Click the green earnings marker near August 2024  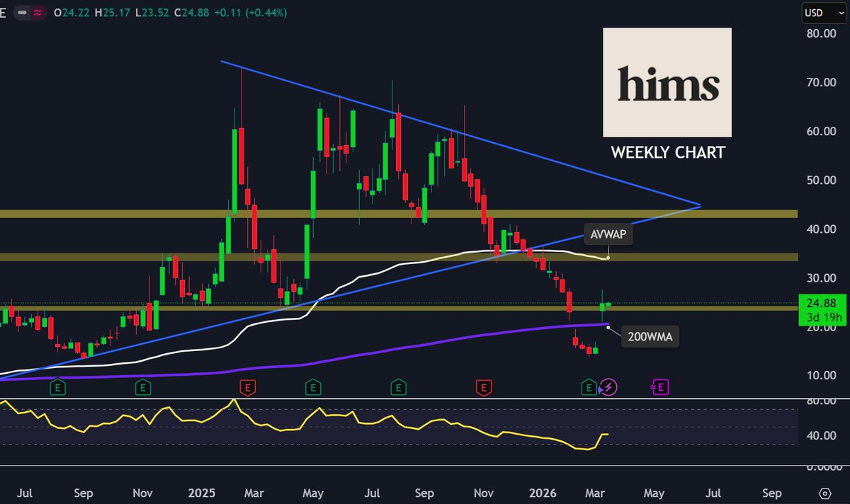[57, 387]
